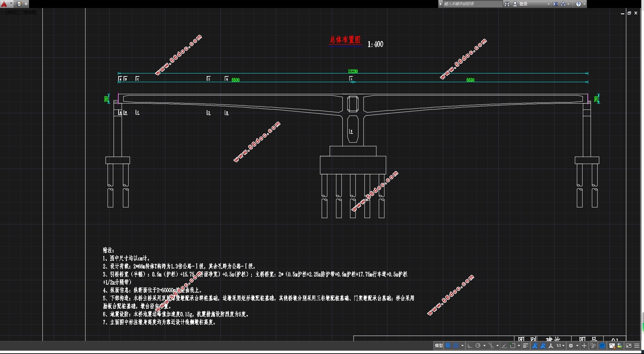This screenshot has width=644, height=354.
Task: Toggle lineweight display icon
Action: click(526, 346)
